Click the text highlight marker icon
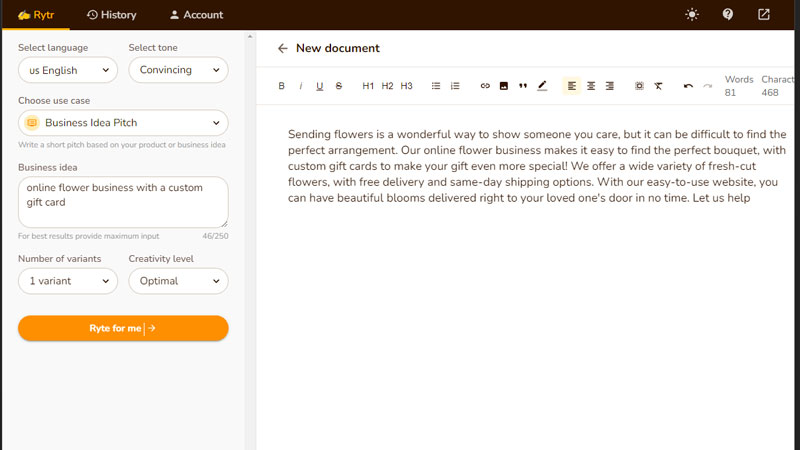 542,86
